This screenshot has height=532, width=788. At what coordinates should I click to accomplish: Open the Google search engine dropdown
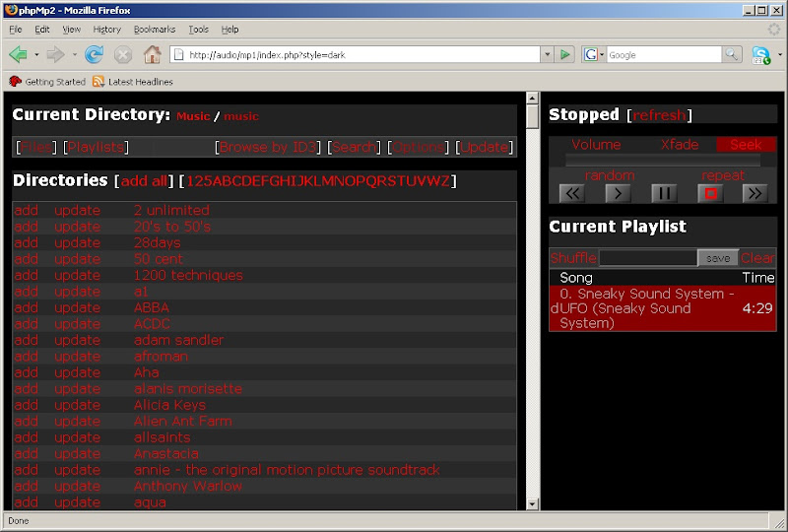pos(602,54)
